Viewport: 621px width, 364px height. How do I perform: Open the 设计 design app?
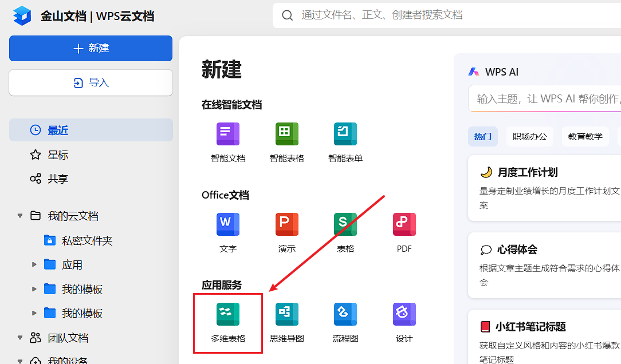404,323
